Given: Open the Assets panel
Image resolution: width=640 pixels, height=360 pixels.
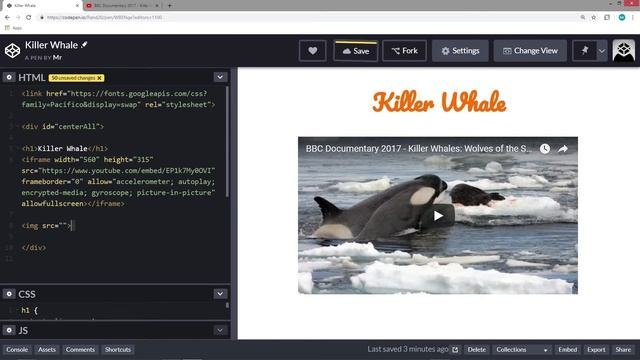Looking at the screenshot, I should coord(47,350).
